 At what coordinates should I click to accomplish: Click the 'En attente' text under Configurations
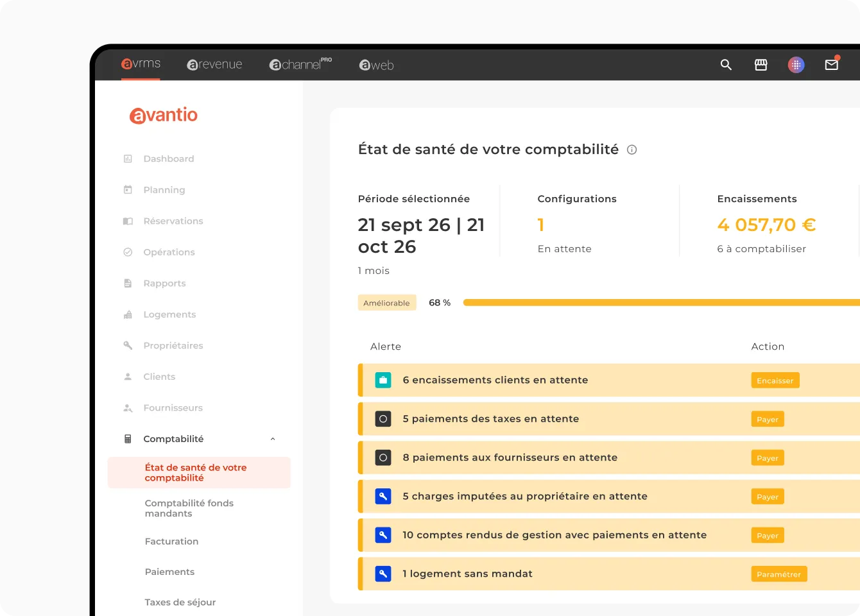coord(564,249)
